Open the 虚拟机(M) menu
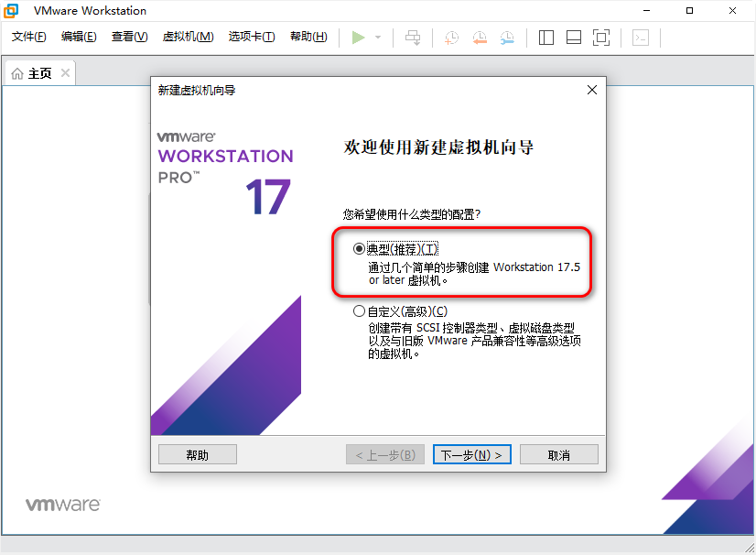This screenshot has width=756, height=555. tap(188, 37)
